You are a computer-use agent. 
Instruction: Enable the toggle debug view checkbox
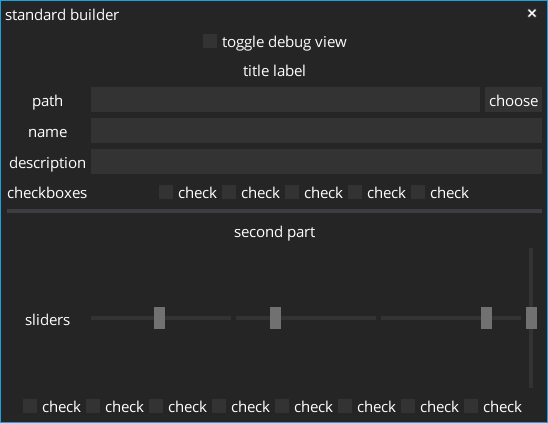point(210,41)
